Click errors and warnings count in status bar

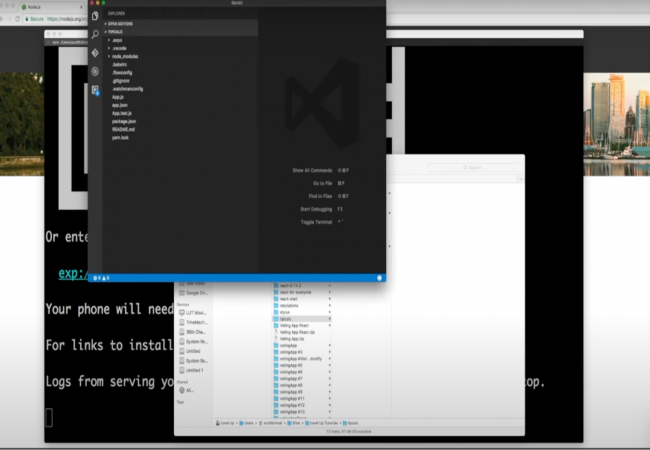[102, 278]
